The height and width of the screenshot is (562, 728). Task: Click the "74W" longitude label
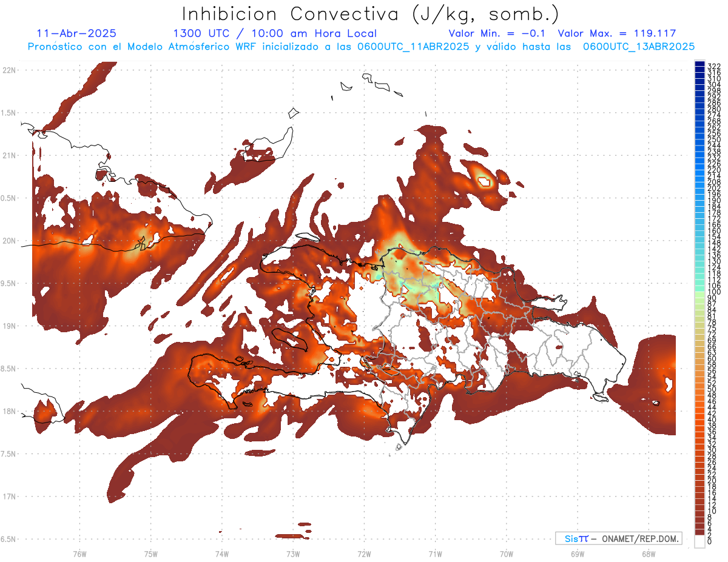[222, 554]
